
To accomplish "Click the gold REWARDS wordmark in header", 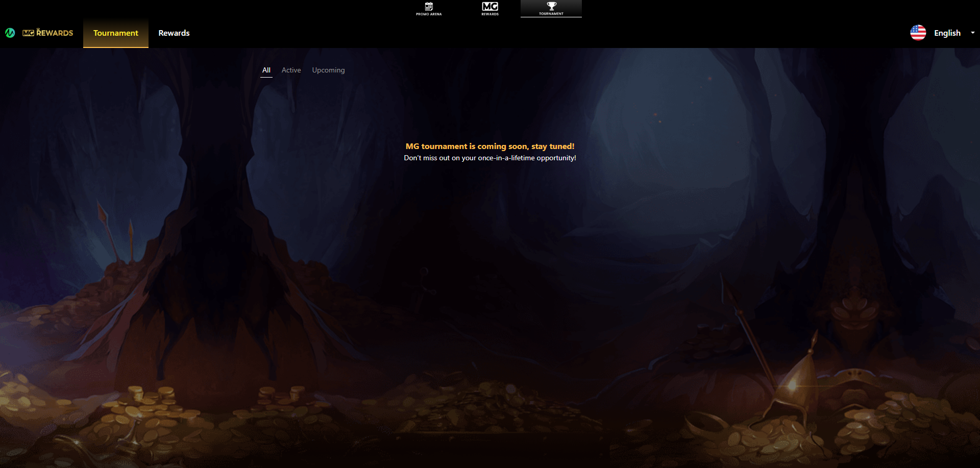I will (x=55, y=33).
